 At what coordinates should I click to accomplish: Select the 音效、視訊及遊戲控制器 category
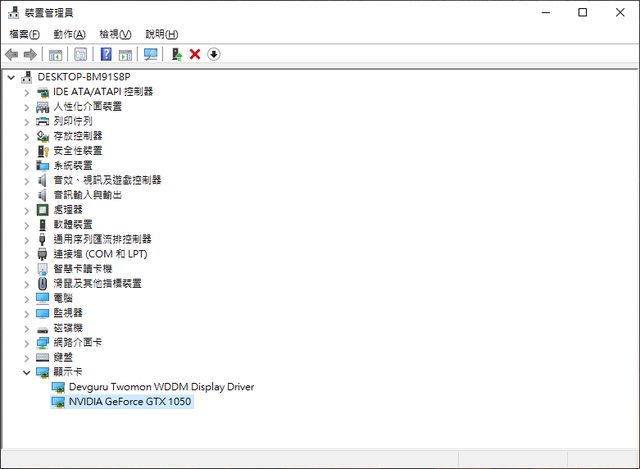pos(107,180)
